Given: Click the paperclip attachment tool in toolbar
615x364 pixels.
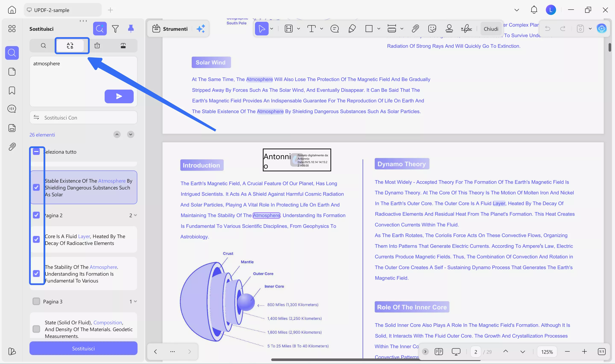Looking at the screenshot, I should pyautogui.click(x=415, y=29).
